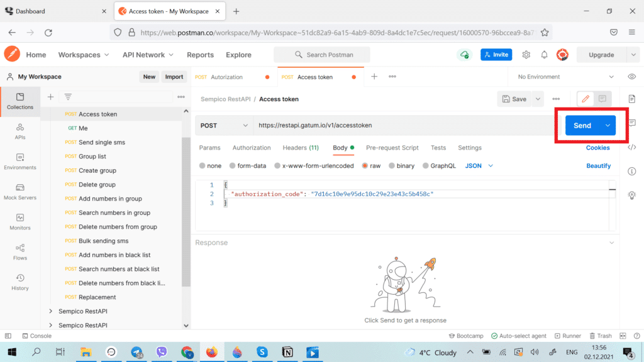Switch to the Headers (11) tab
Viewport: 644px width, 362px height.
click(301, 148)
